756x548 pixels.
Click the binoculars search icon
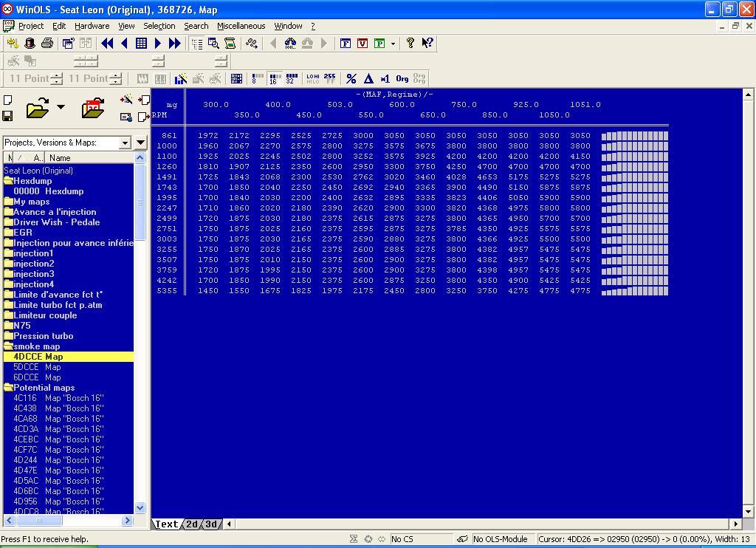click(x=290, y=44)
